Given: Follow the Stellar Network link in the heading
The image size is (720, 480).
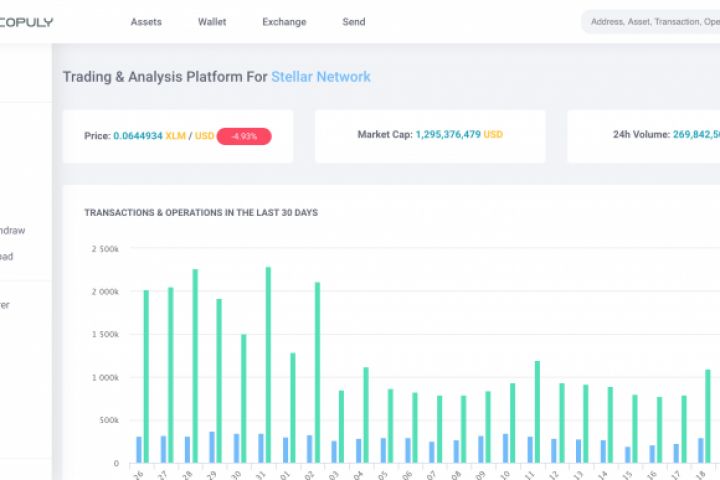Looking at the screenshot, I should (x=321, y=77).
